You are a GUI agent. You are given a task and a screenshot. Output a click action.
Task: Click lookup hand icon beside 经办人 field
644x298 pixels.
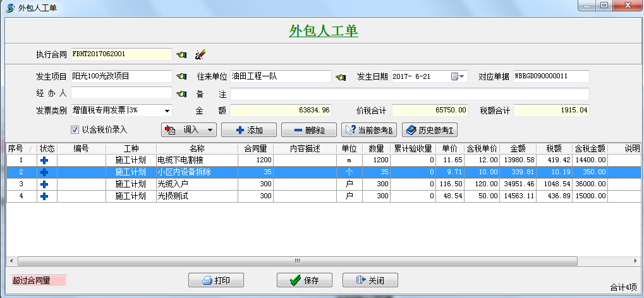182,94
